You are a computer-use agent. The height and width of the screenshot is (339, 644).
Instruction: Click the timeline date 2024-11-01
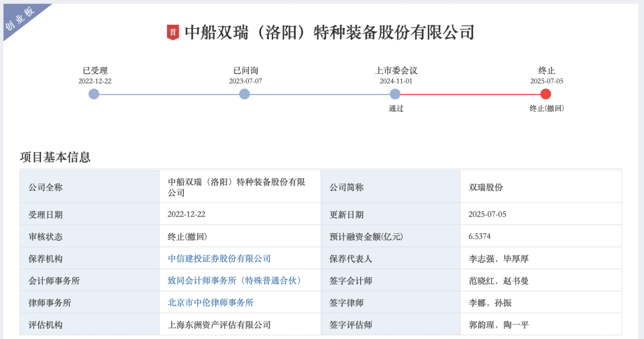click(396, 81)
